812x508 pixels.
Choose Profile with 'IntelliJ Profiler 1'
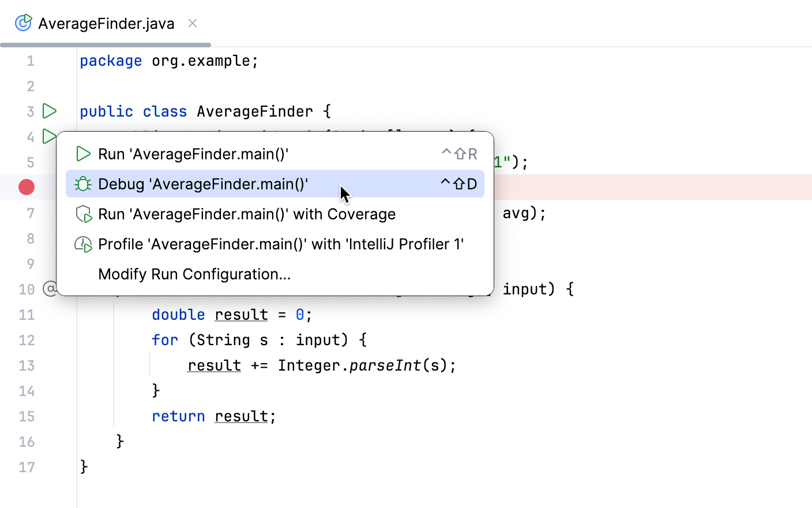coord(281,244)
